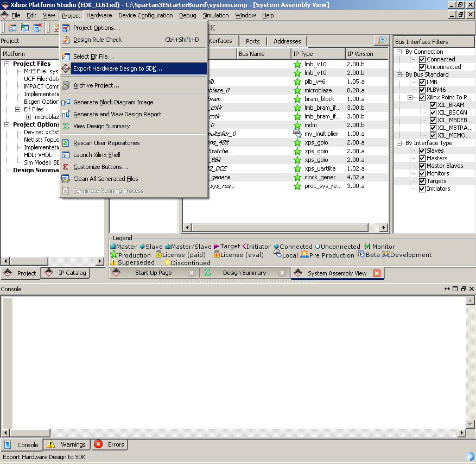Open the Hardware menu

pos(99,15)
